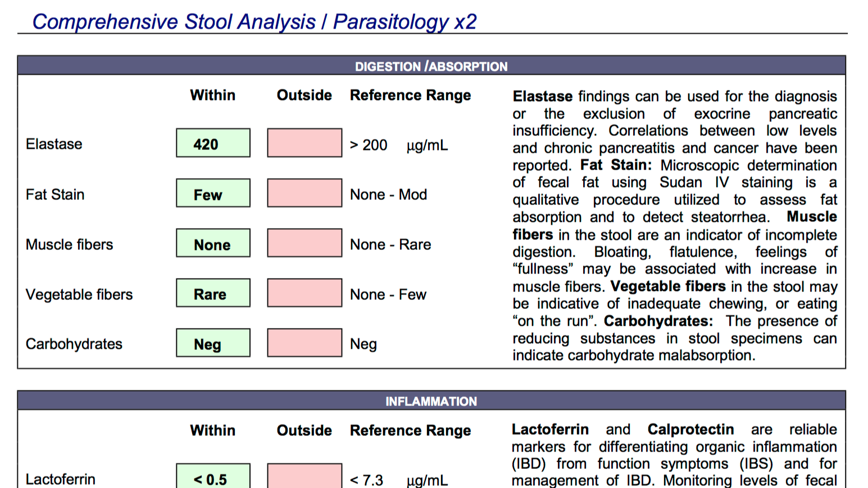Click the Carbohydrates 'Neg' result box
Screen dimensions: 868x488
point(213,343)
